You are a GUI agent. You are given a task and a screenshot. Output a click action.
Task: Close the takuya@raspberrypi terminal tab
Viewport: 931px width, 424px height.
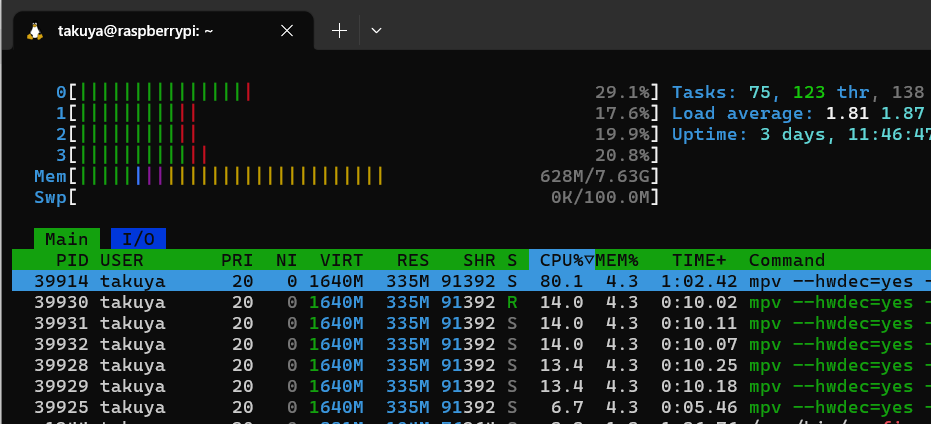(x=287, y=31)
